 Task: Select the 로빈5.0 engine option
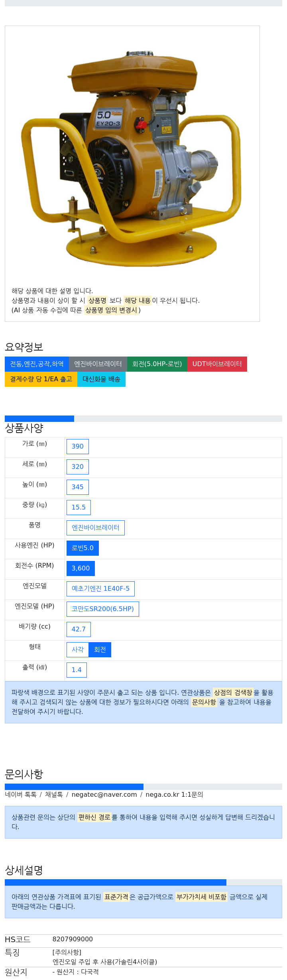point(83,548)
